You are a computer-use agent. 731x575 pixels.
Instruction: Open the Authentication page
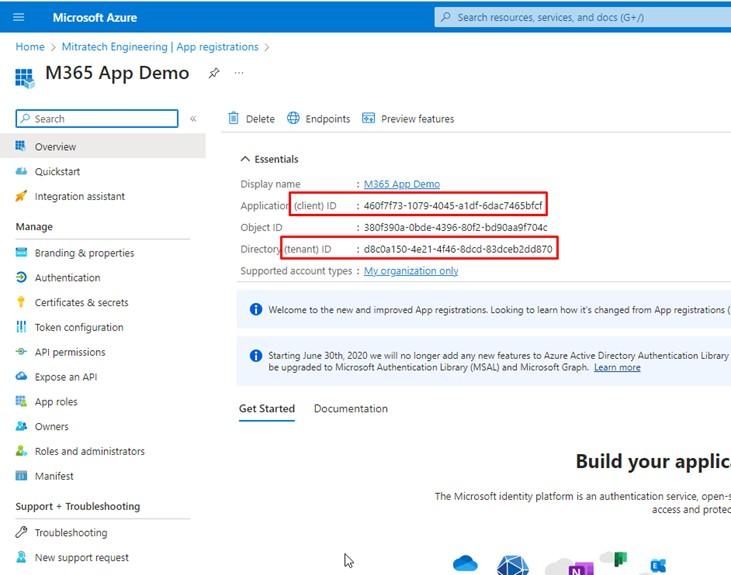pos(67,277)
